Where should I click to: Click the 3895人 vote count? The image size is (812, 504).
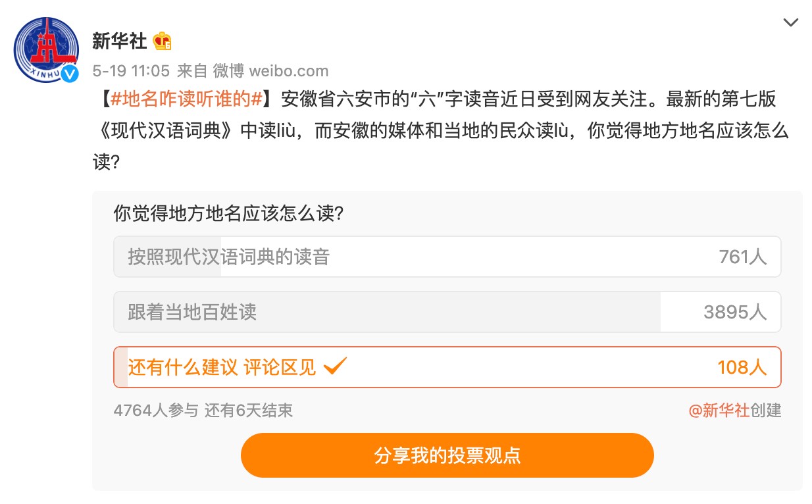(734, 312)
